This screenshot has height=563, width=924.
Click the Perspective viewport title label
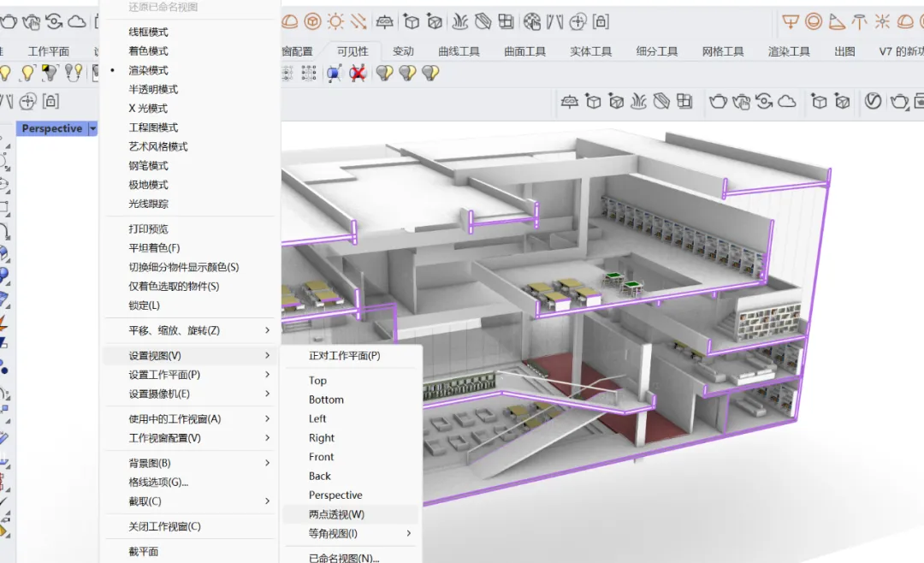52,128
